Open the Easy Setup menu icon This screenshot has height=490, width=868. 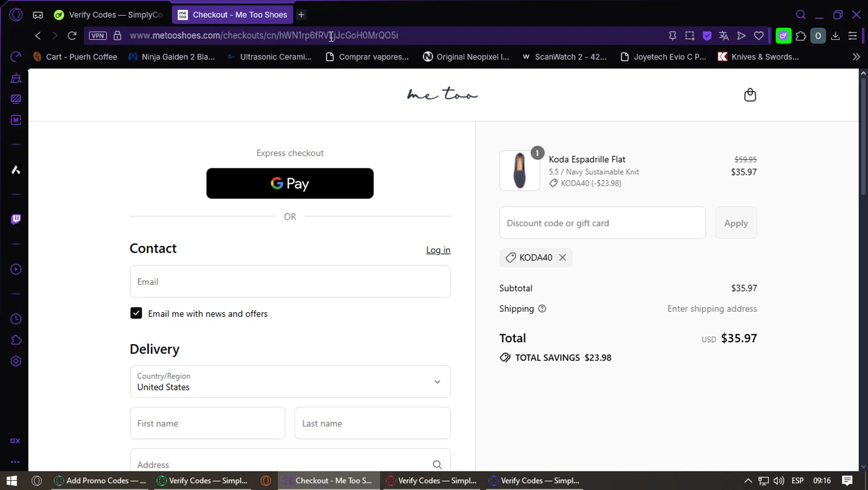pyautogui.click(x=852, y=36)
